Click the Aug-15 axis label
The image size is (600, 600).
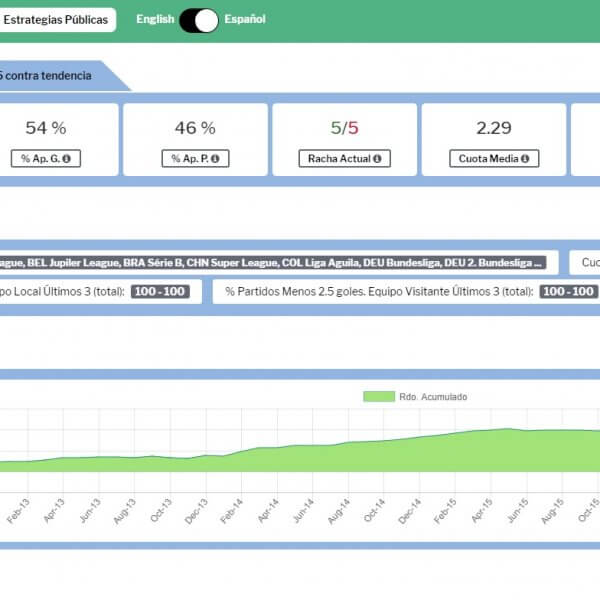553,511
